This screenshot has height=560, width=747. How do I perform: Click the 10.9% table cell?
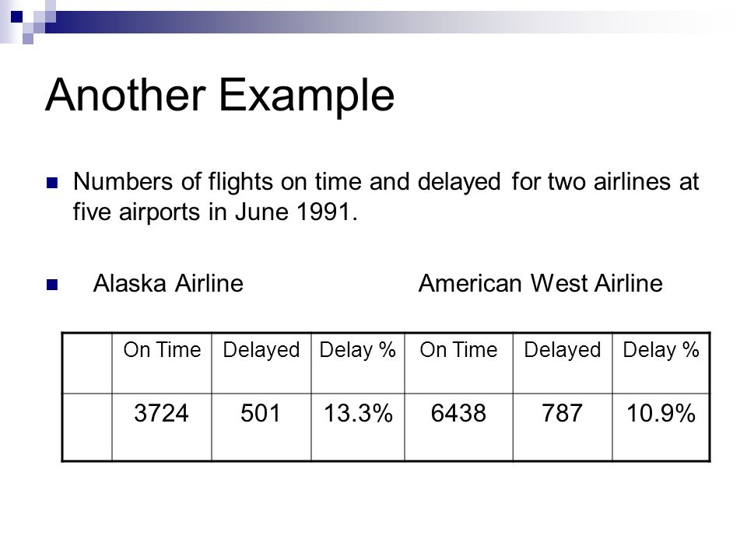tap(661, 427)
